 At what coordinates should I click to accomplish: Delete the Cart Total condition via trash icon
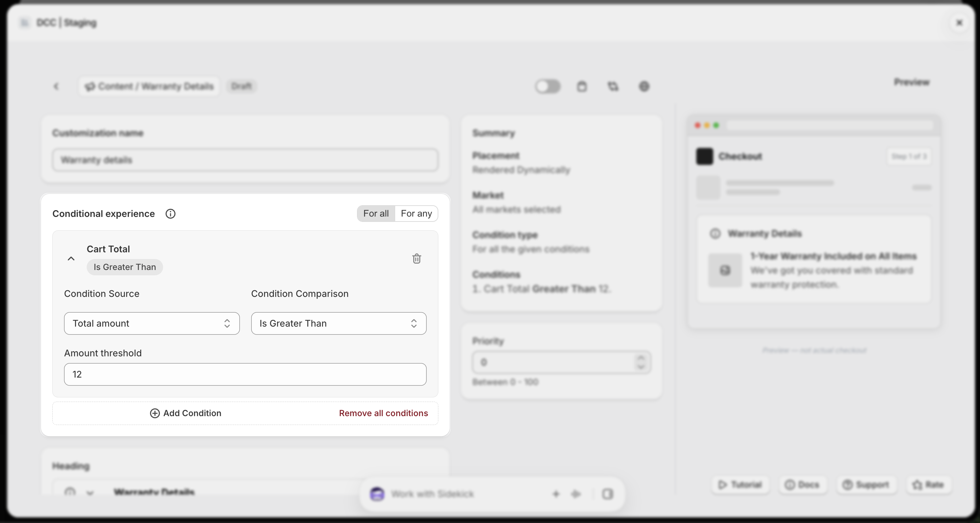[x=416, y=258]
